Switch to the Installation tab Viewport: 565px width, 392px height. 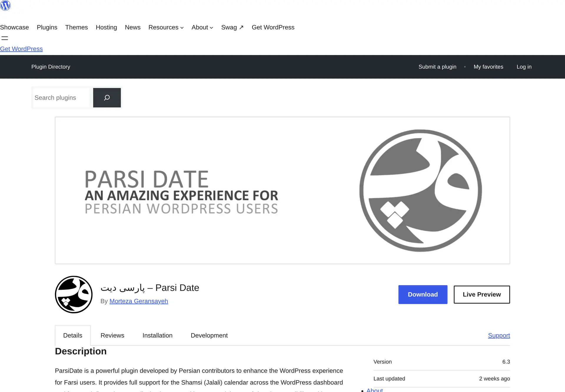click(157, 336)
